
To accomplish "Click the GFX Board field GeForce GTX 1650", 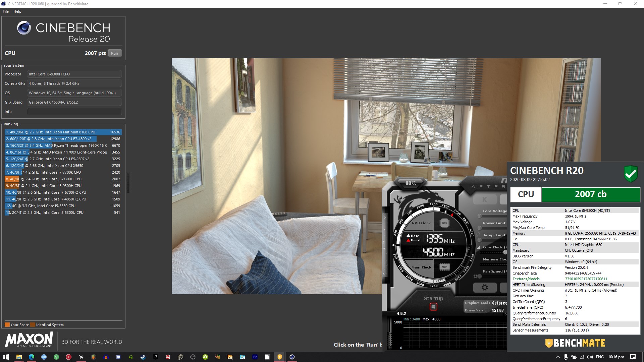I will tap(74, 102).
